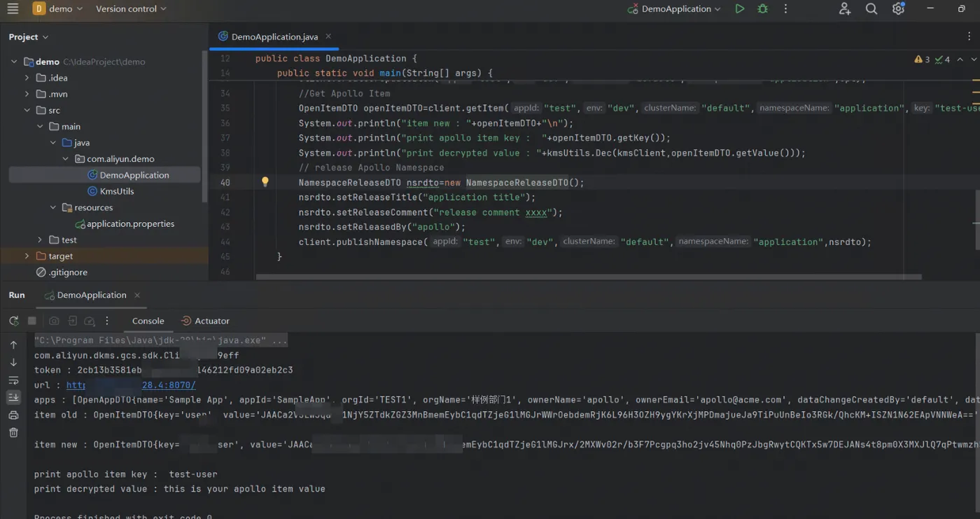This screenshot has height=519, width=980.
Task: Open more run actions menu in title bar
Action: (785, 9)
